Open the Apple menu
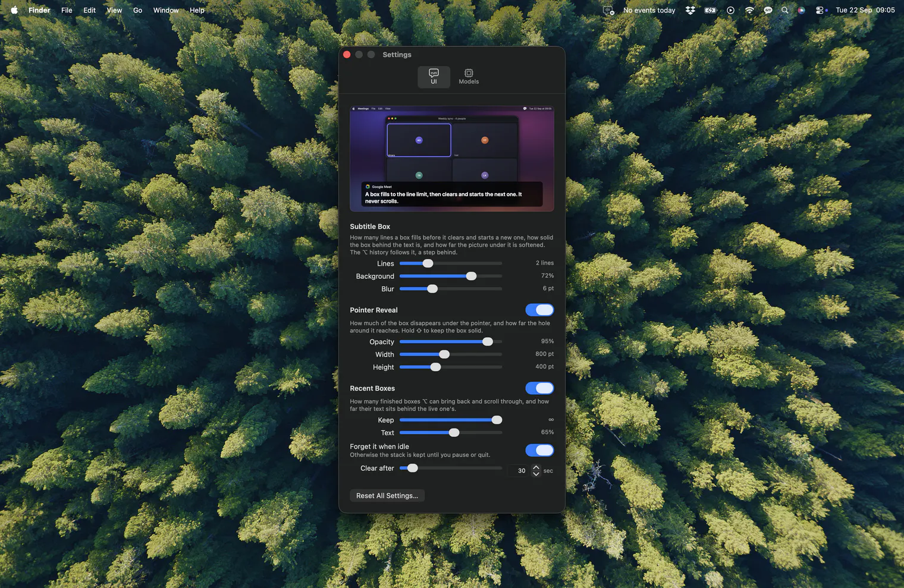Viewport: 904px width, 588px height. click(x=14, y=10)
